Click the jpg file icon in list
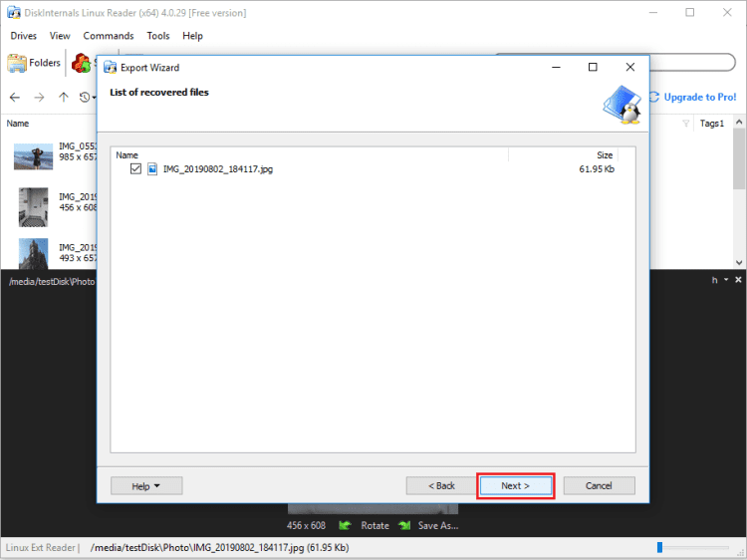The width and height of the screenshot is (747, 560). pyautogui.click(x=152, y=168)
